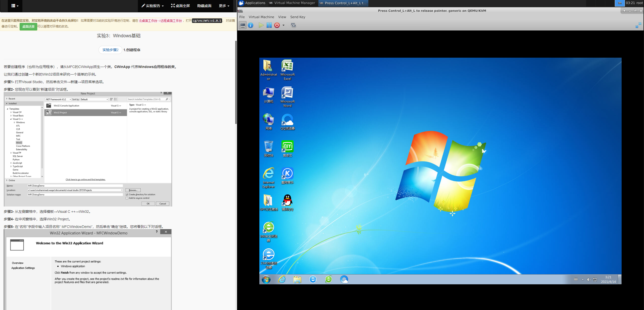Click the volume speaker tray icon
644x310 pixels.
tap(589, 280)
